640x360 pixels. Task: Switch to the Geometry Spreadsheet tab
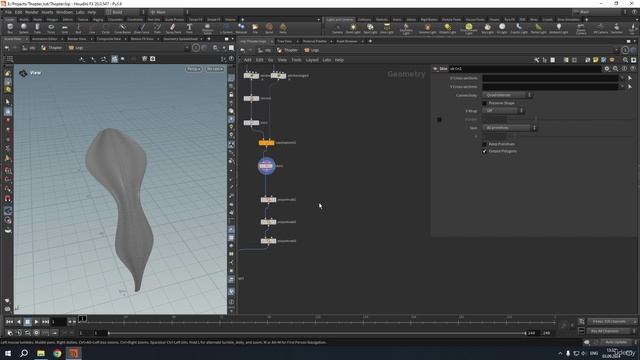pyautogui.click(x=180, y=39)
